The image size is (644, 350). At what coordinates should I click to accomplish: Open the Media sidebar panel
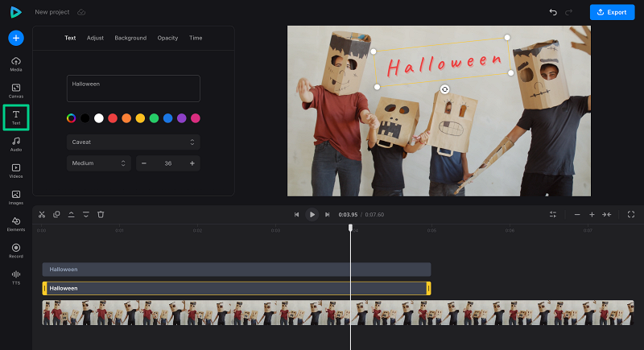tap(16, 64)
